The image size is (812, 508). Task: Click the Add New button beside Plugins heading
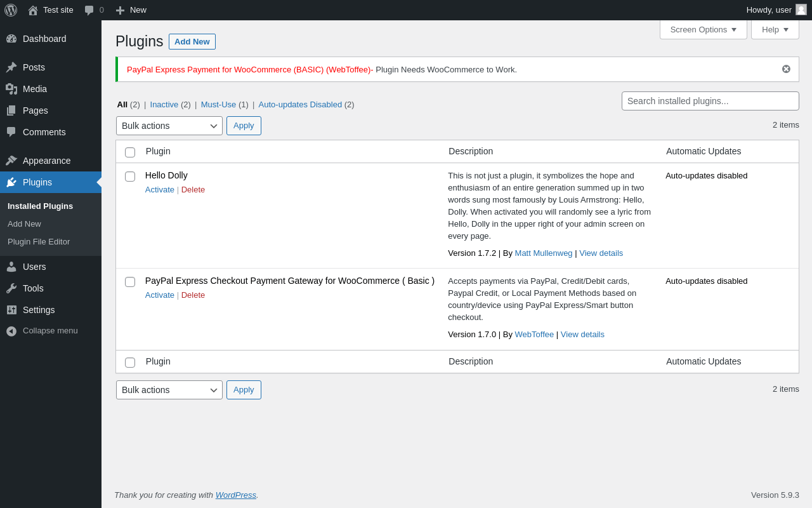pos(192,41)
